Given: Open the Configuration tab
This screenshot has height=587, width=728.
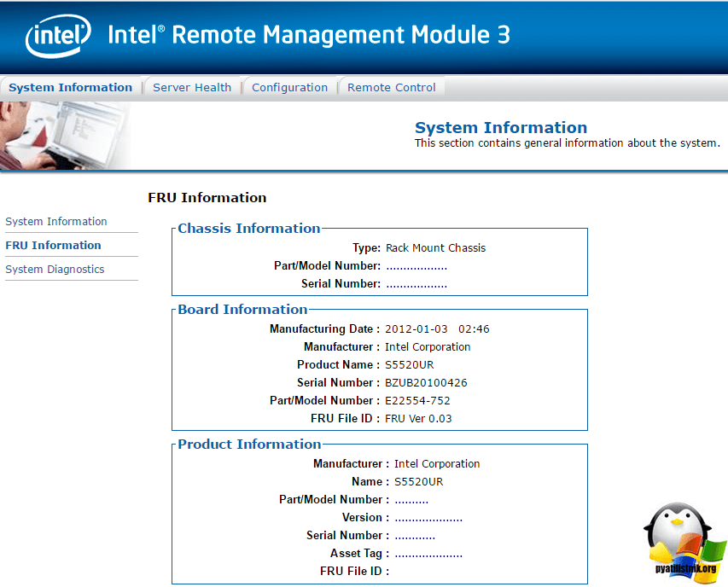Looking at the screenshot, I should pos(289,87).
